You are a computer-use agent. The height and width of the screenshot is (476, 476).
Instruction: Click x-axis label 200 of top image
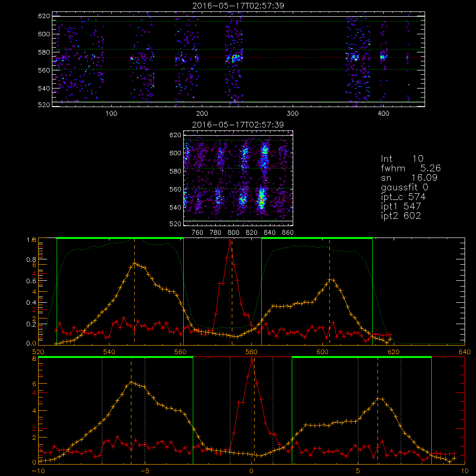[202, 114]
